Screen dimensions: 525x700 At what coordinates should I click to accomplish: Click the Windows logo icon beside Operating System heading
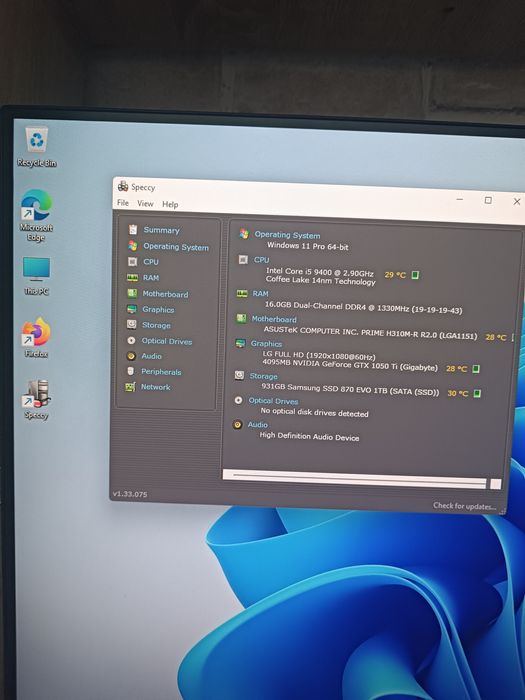[x=244, y=233]
